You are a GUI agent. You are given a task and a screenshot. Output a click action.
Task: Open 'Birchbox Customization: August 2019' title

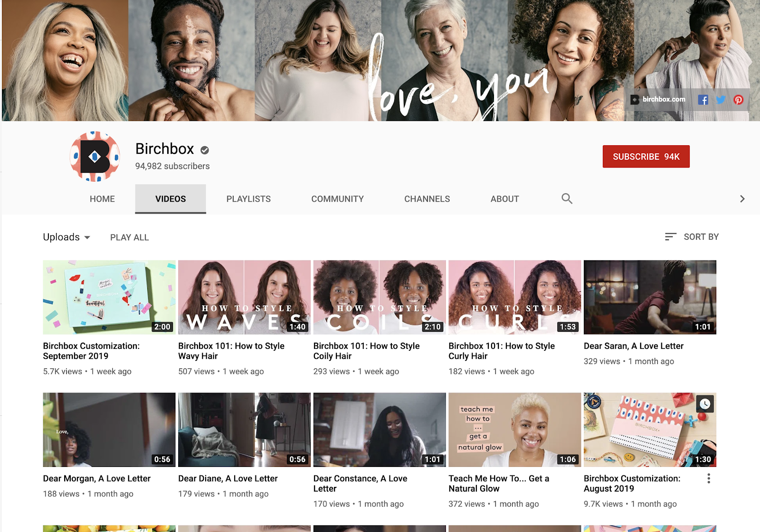click(632, 484)
